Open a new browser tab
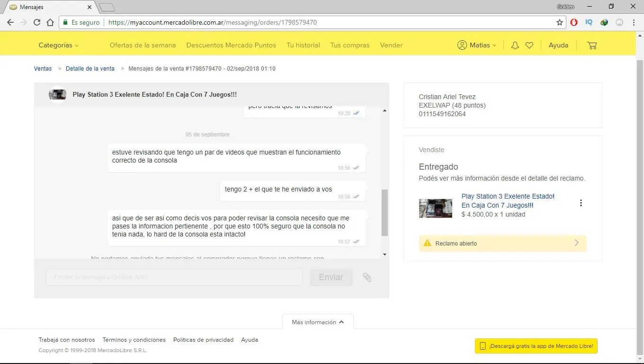 (107, 7)
